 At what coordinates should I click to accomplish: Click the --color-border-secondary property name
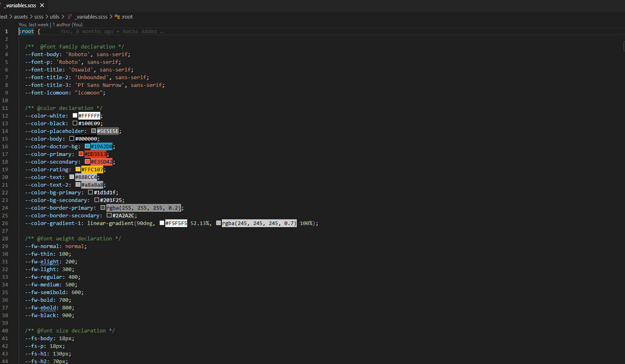62,215
